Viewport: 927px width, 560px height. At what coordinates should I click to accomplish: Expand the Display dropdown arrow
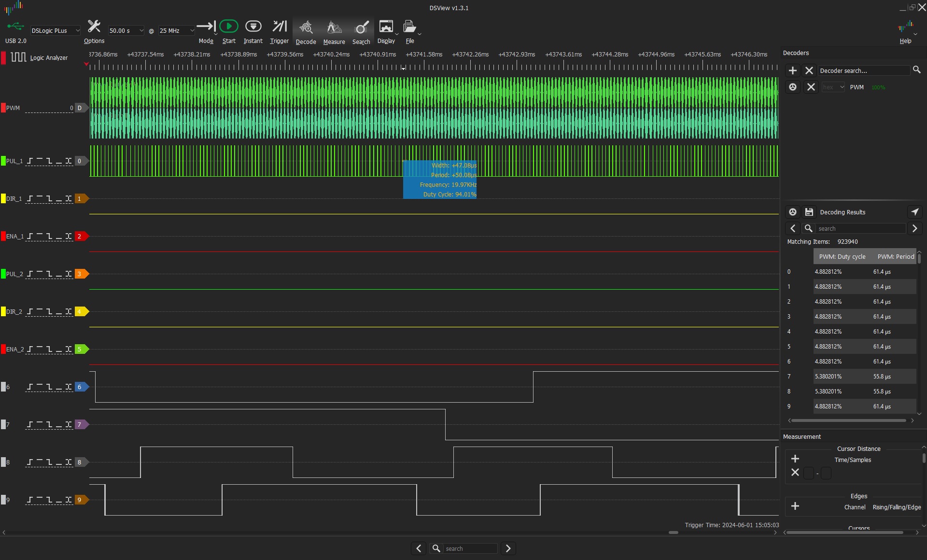click(x=397, y=34)
